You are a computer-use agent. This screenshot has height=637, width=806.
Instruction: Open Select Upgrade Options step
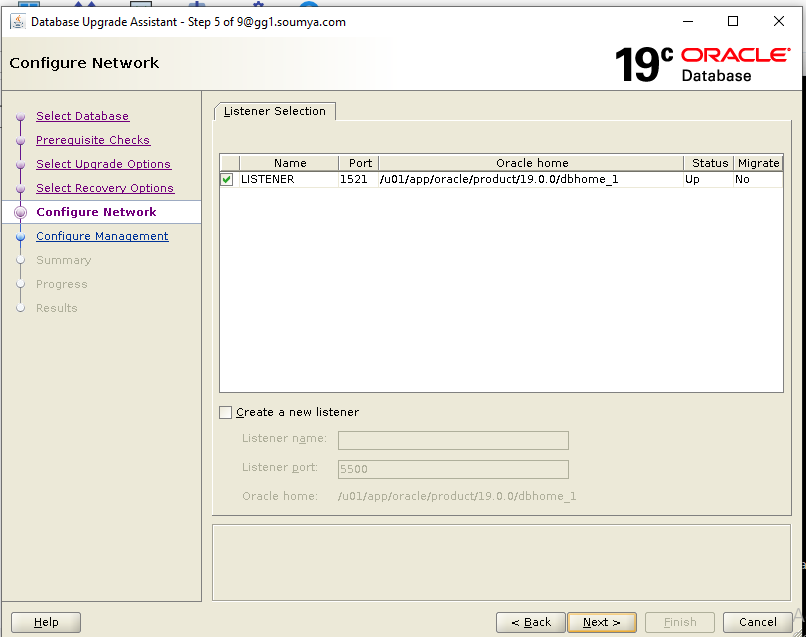tap(103, 164)
